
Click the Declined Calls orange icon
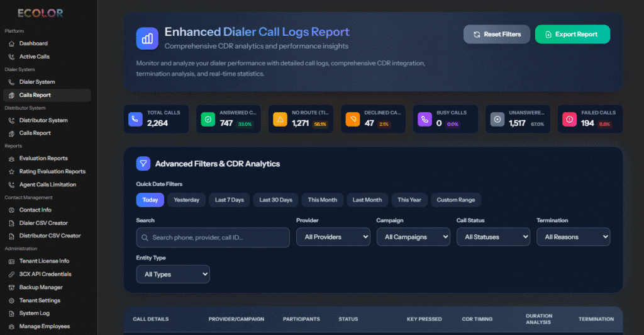coord(352,118)
